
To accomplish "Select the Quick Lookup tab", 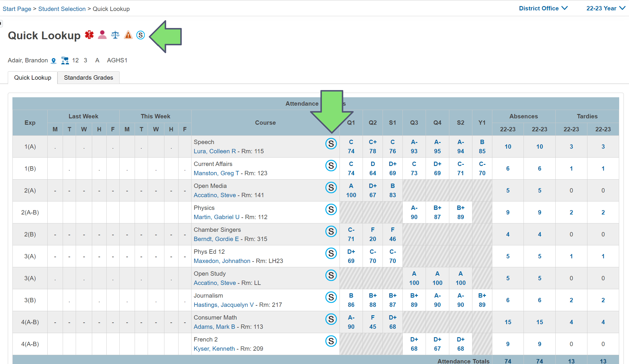I will pos(33,78).
